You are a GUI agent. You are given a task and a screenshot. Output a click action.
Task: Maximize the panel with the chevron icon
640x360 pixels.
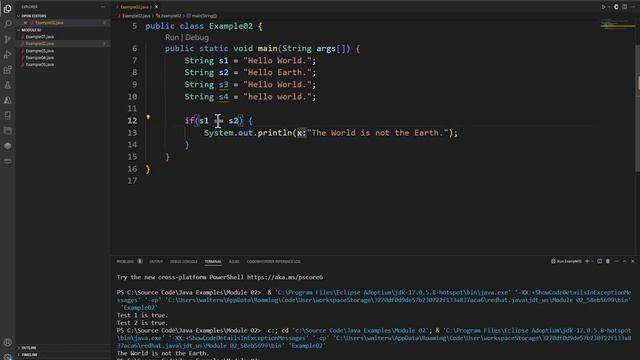point(624,261)
